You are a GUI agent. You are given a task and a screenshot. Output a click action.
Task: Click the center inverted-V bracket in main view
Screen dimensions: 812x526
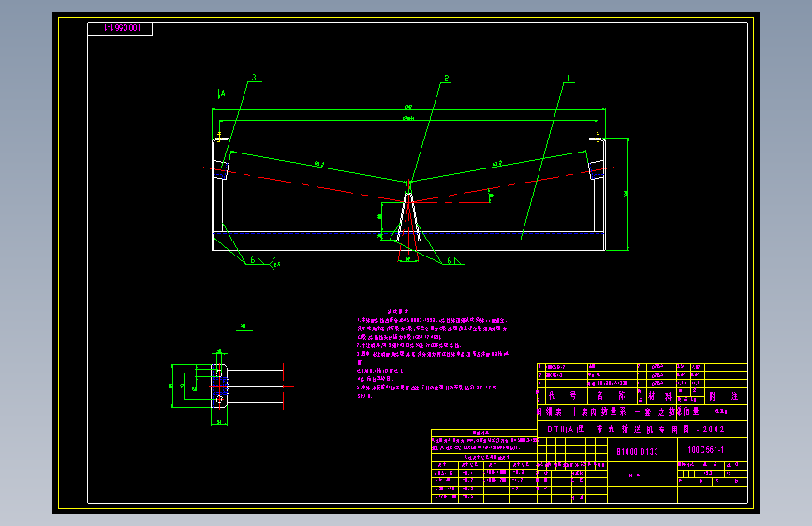pos(408,217)
